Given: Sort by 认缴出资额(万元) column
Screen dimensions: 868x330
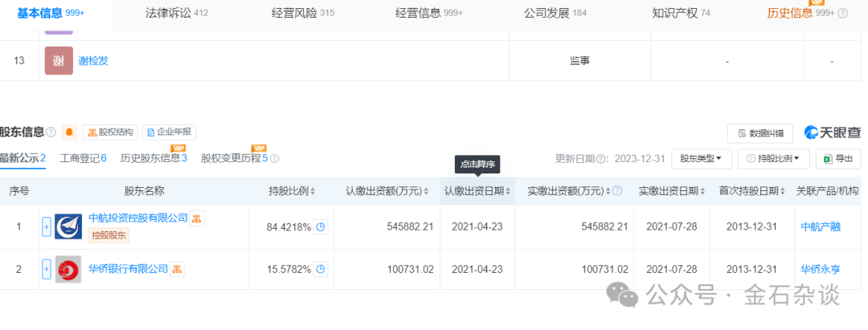Looking at the screenshot, I should (x=387, y=191).
